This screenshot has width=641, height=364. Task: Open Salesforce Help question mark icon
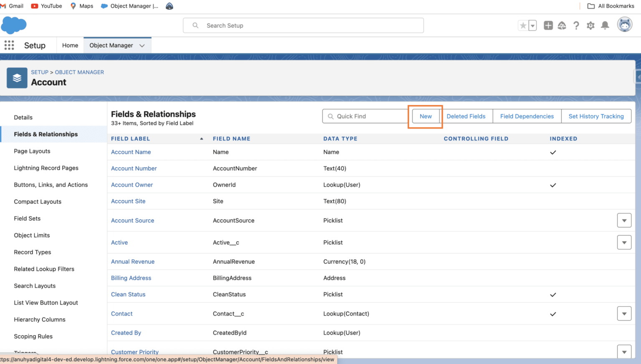click(576, 25)
